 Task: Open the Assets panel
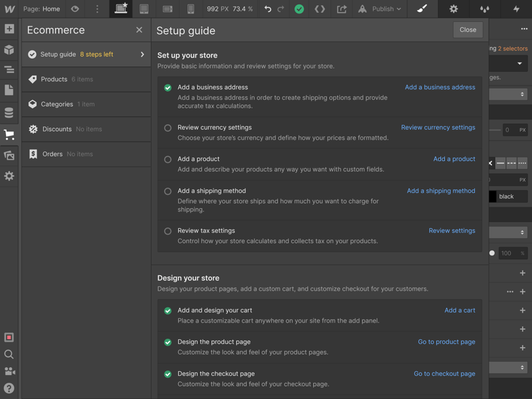point(9,156)
